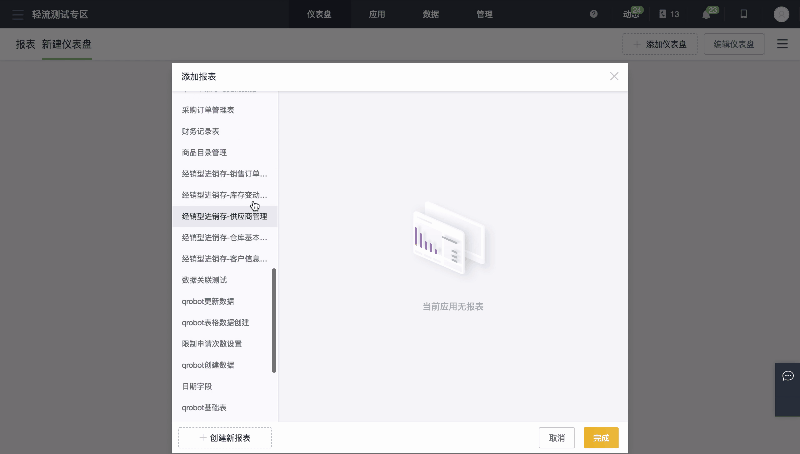Open the 管理 tab
The width and height of the screenshot is (800, 454).
point(484,14)
